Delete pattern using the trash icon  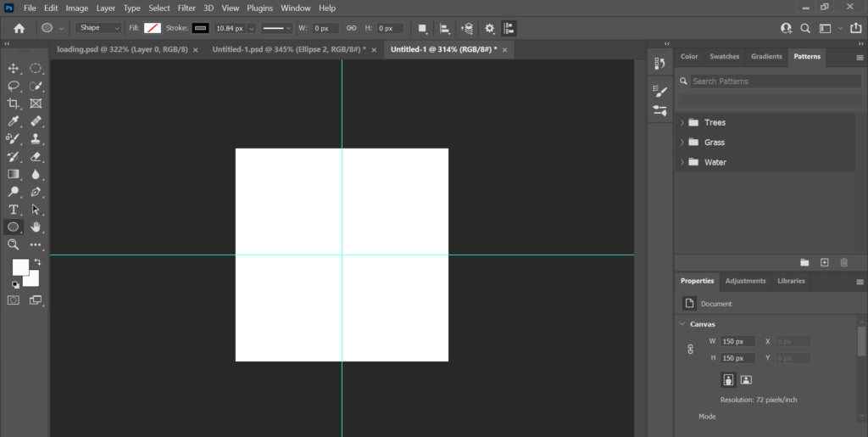(843, 263)
